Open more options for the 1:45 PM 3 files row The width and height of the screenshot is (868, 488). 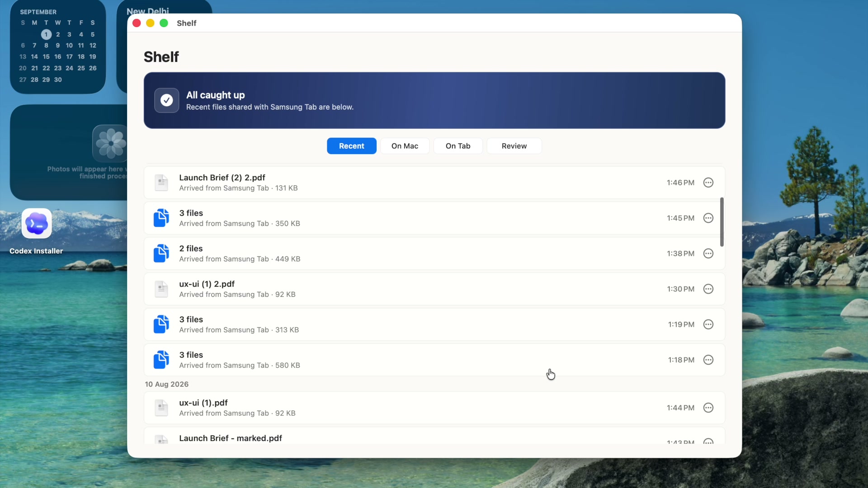coord(708,218)
